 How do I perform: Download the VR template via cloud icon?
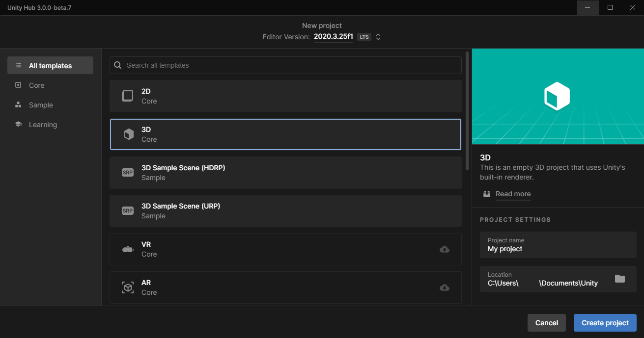coord(445,249)
